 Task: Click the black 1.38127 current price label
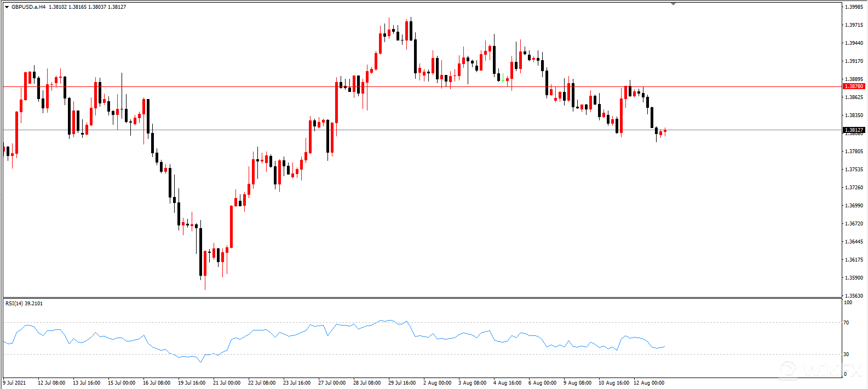click(853, 130)
